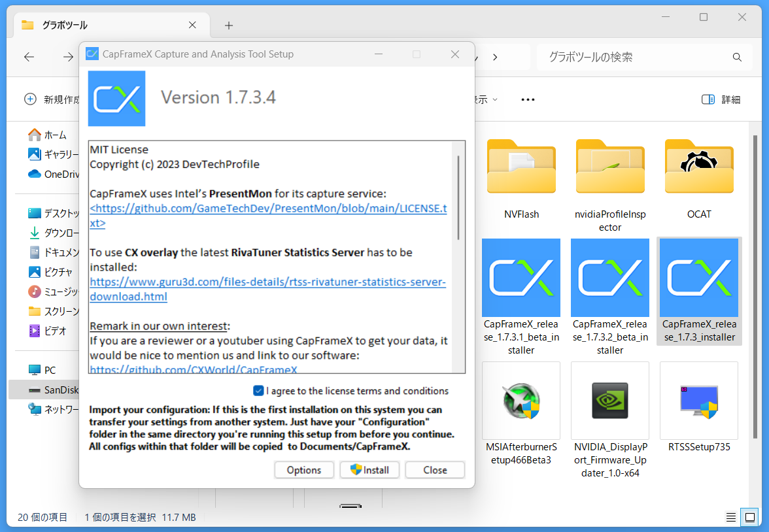769x532 pixels.
Task: Click the 20 個の項目 status text
Action: (x=43, y=517)
